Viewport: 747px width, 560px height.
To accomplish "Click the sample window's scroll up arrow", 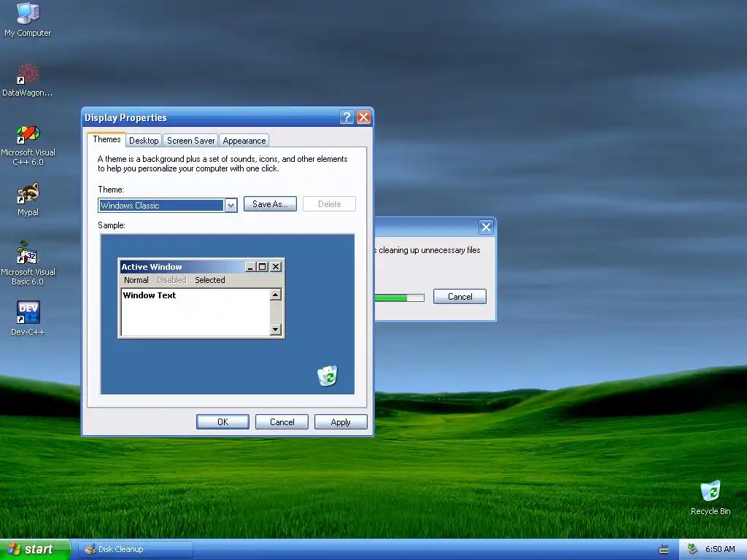I will click(x=275, y=295).
